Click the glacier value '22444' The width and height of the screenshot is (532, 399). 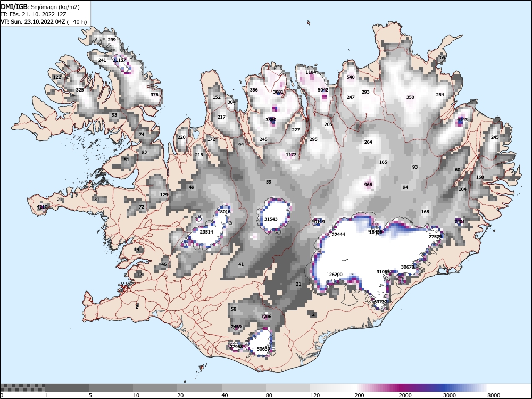pyautogui.click(x=338, y=235)
